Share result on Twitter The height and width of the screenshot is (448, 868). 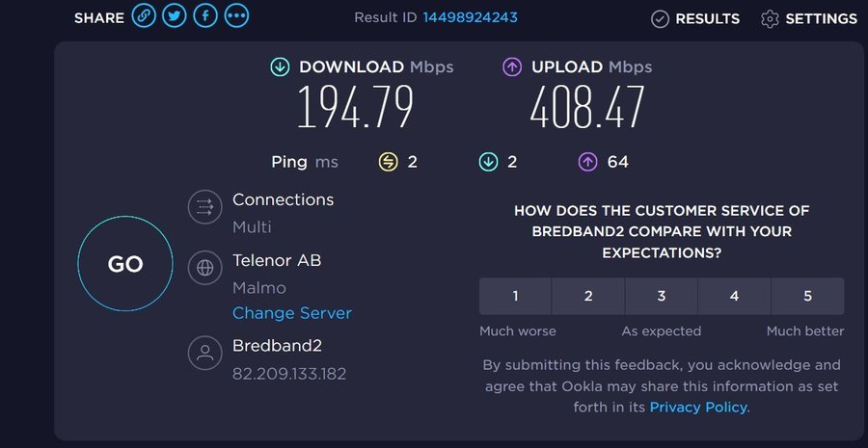[x=175, y=16]
